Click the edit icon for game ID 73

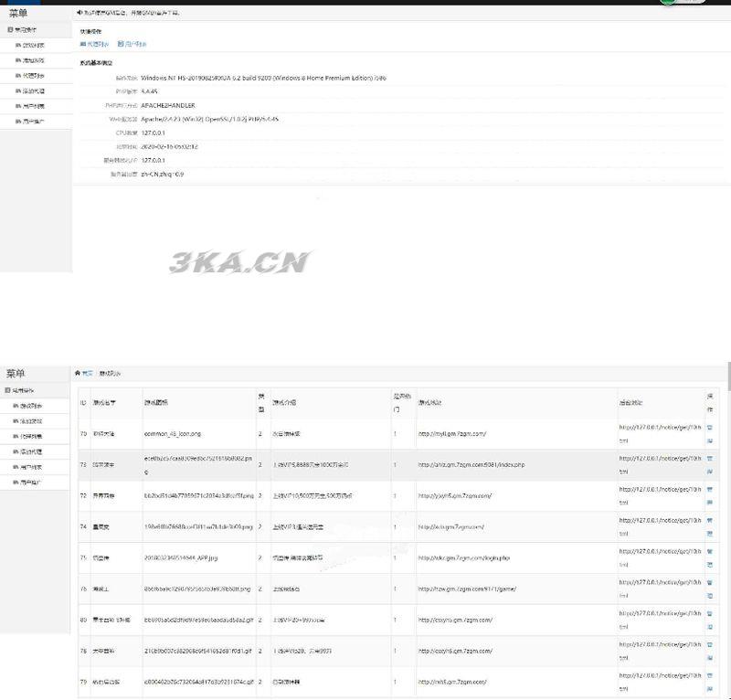point(710,472)
